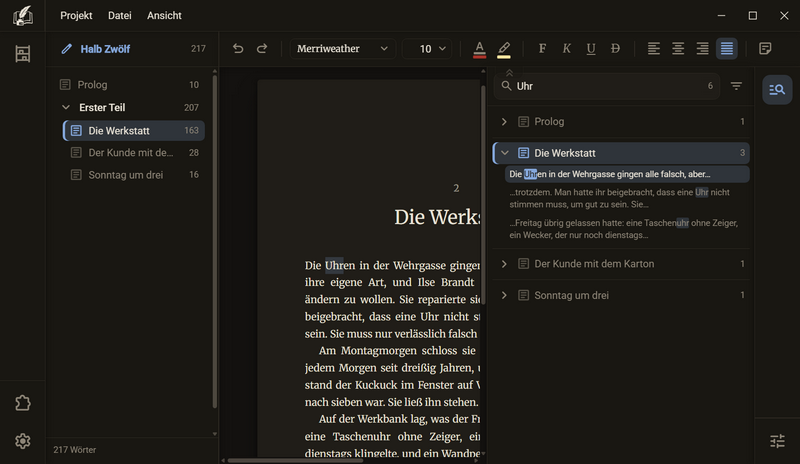Open the search filter options icon
Viewport: 800px width, 464px height.
[x=736, y=86]
